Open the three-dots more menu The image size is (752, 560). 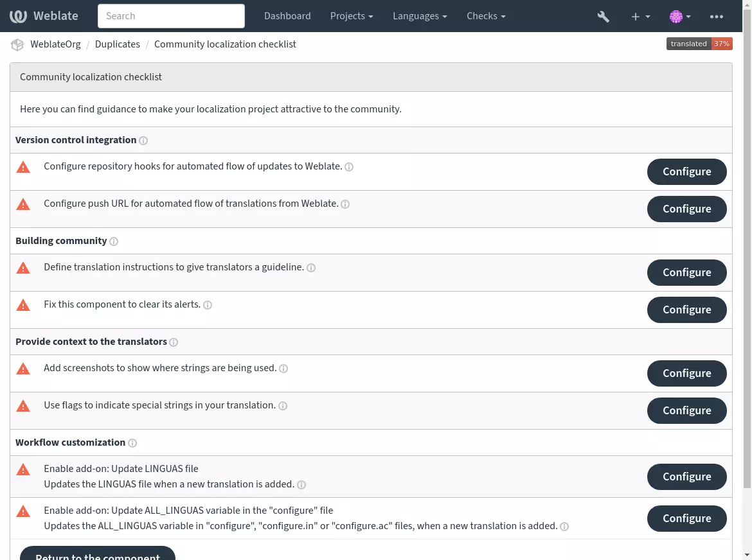[716, 16]
